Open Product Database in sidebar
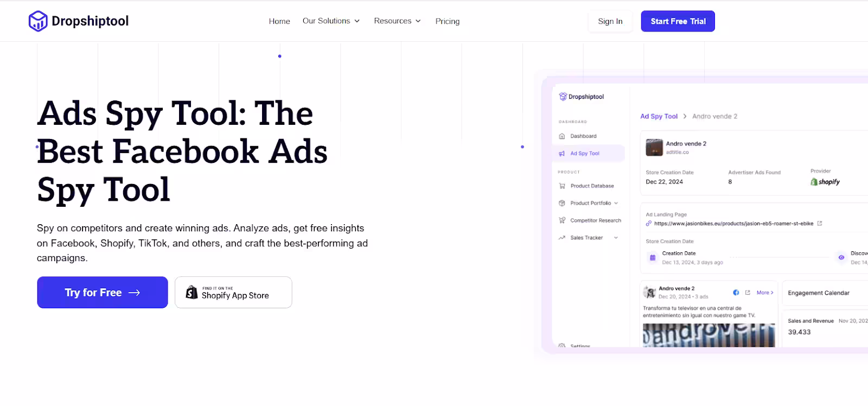Viewport: 868px width, 406px height. pos(592,186)
